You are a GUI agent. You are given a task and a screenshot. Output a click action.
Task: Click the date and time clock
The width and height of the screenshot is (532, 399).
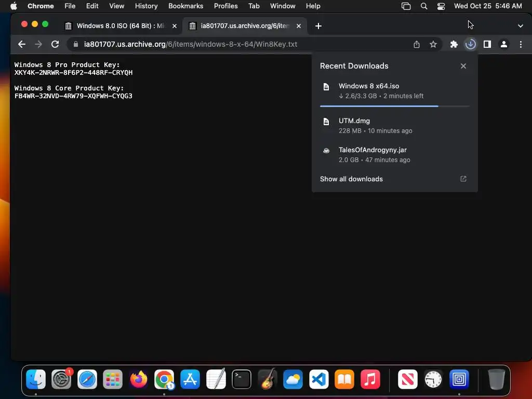[488, 6]
